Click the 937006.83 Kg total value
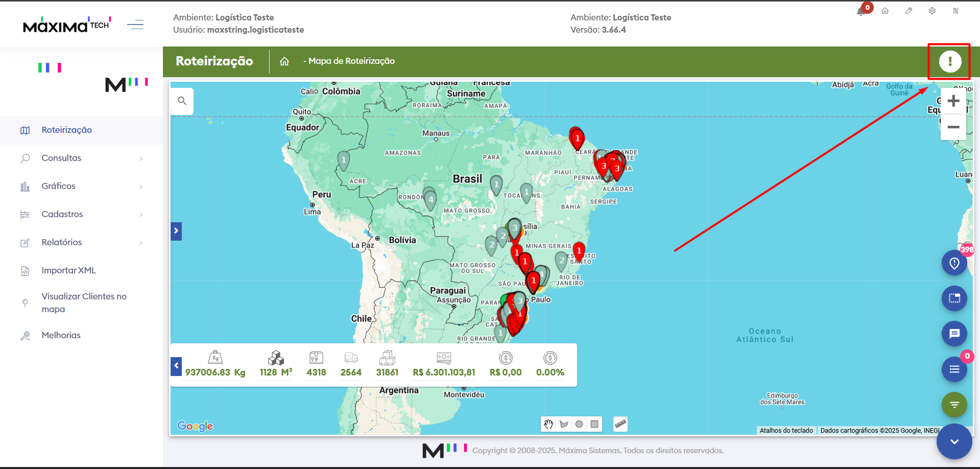The image size is (980, 469). tap(216, 372)
